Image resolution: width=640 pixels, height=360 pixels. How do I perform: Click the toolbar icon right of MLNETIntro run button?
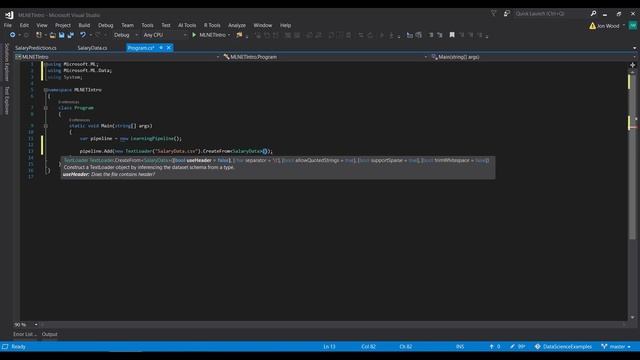239,35
